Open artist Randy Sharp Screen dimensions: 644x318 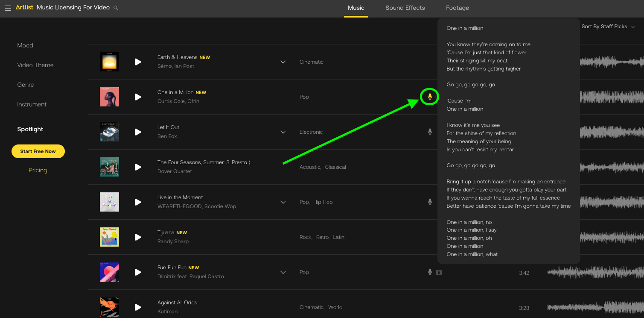pos(173,241)
